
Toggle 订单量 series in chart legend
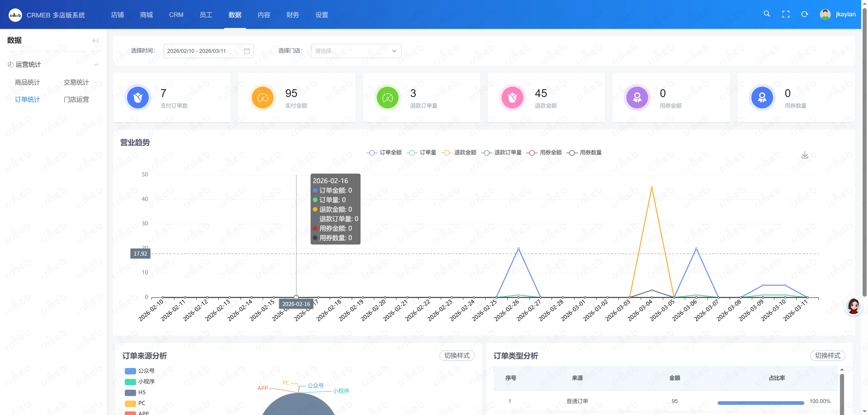click(x=421, y=152)
